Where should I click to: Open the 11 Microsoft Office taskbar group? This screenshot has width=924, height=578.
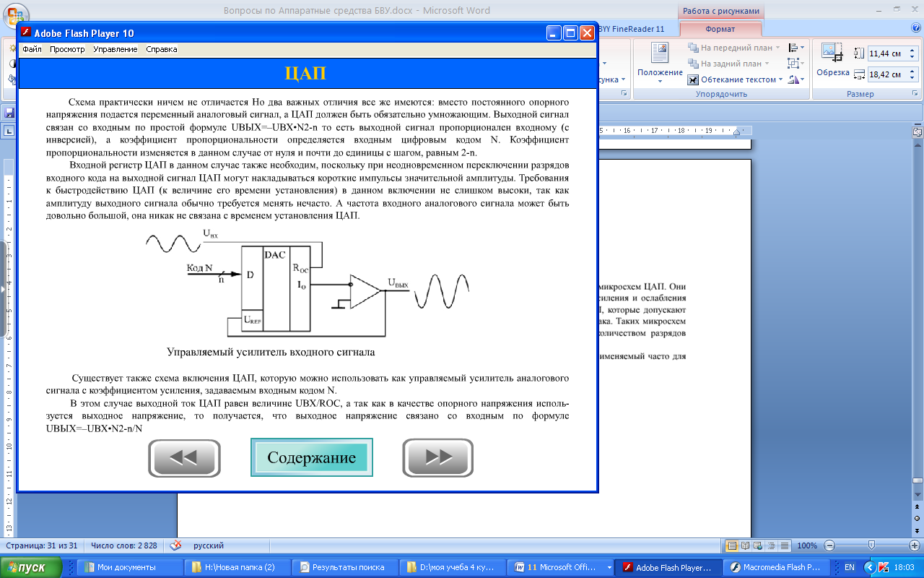coord(562,567)
